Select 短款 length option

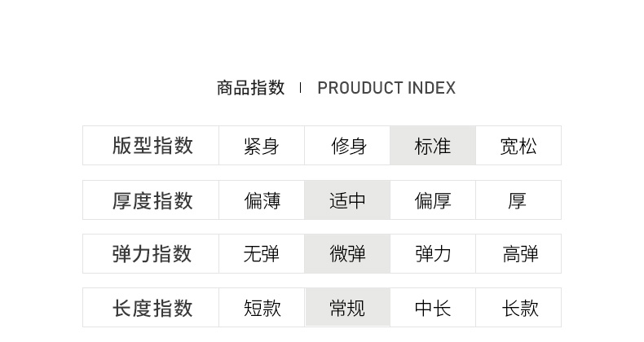(262, 308)
